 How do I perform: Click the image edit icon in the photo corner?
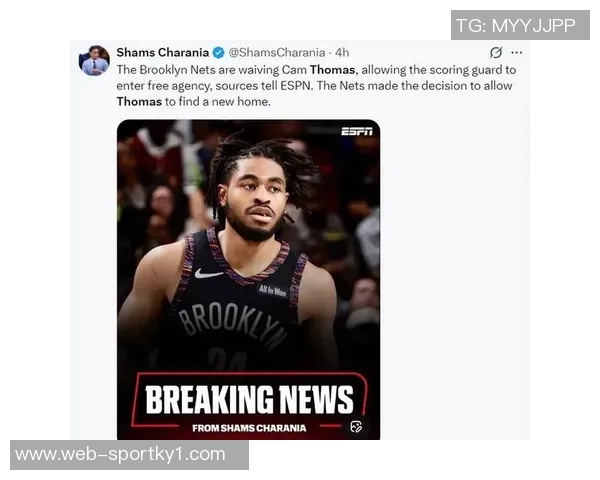tap(356, 426)
